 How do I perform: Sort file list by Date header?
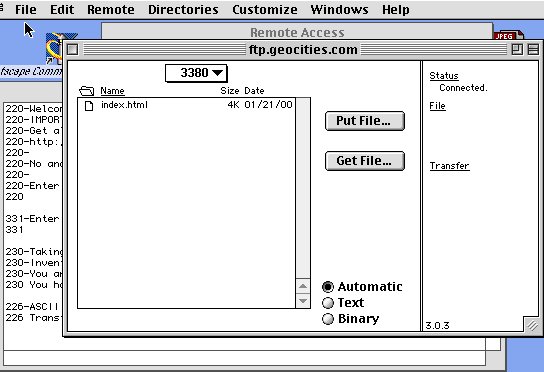pyautogui.click(x=254, y=91)
